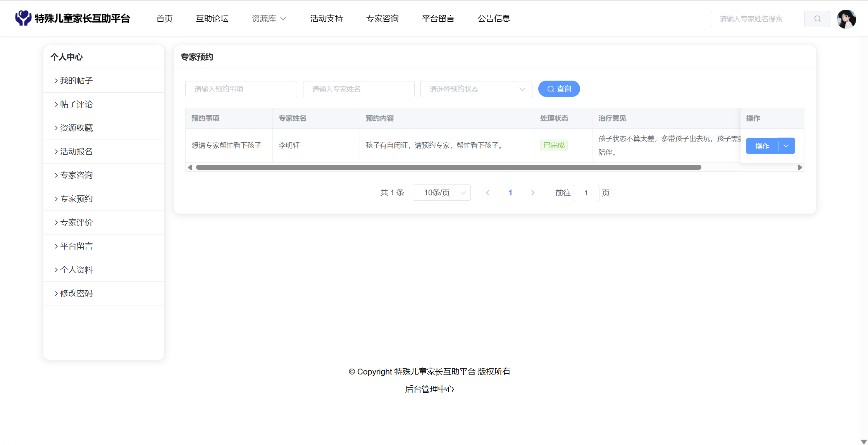Open 专家咨询 in the top navigation

382,19
